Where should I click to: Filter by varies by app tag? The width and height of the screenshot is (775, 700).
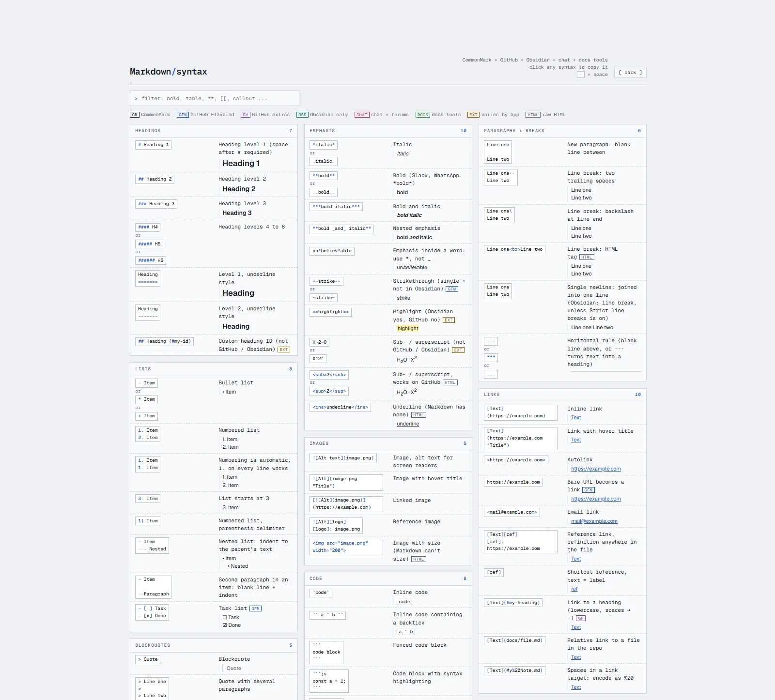tap(493, 115)
